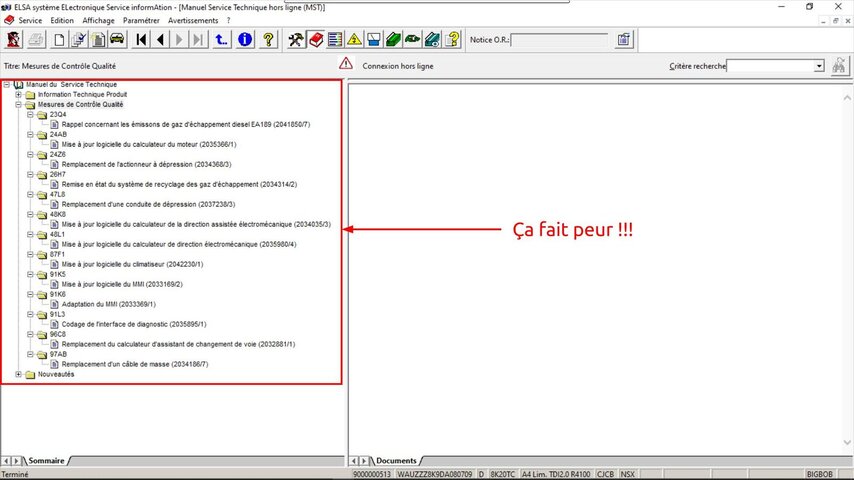Click VIN WAUZZZ8K9DA080709 in status bar
Viewport: 854px width, 480px height.
coord(435,475)
